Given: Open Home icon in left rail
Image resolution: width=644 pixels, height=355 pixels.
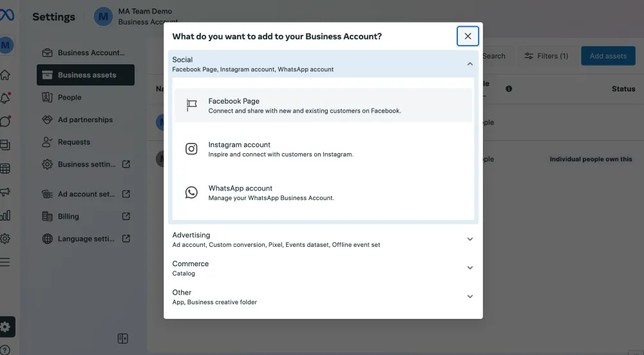Looking at the screenshot, I should (x=5, y=75).
